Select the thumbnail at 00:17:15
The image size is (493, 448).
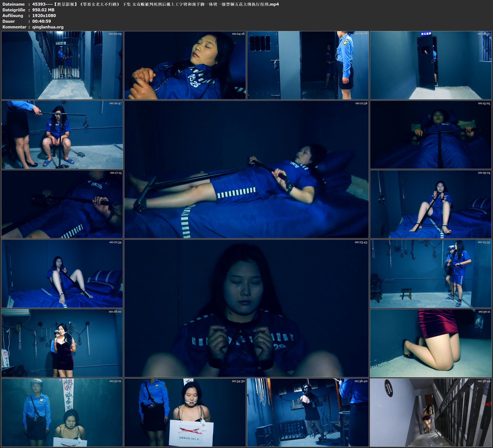(x=62, y=204)
